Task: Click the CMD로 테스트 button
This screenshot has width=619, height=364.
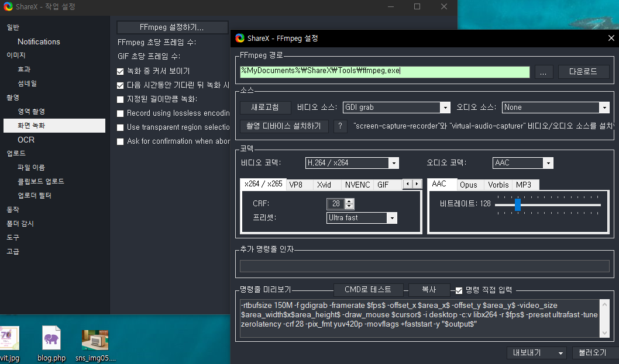Action: (x=368, y=290)
